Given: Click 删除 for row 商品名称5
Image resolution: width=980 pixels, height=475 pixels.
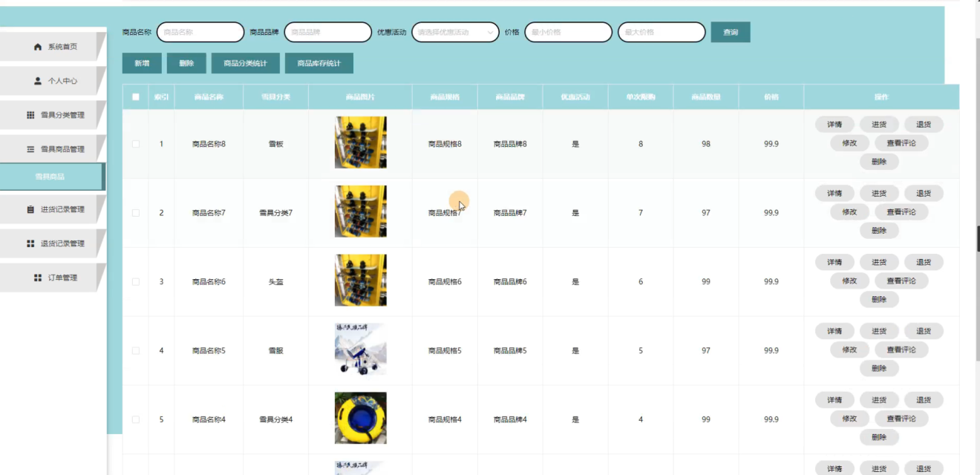Looking at the screenshot, I should [x=879, y=369].
